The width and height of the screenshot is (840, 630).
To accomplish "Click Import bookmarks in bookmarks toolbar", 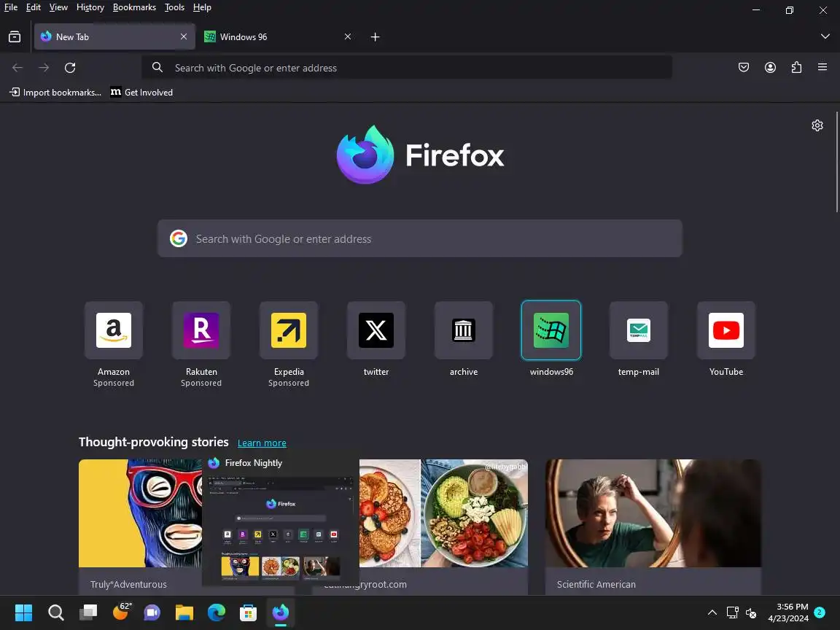I will [x=55, y=92].
